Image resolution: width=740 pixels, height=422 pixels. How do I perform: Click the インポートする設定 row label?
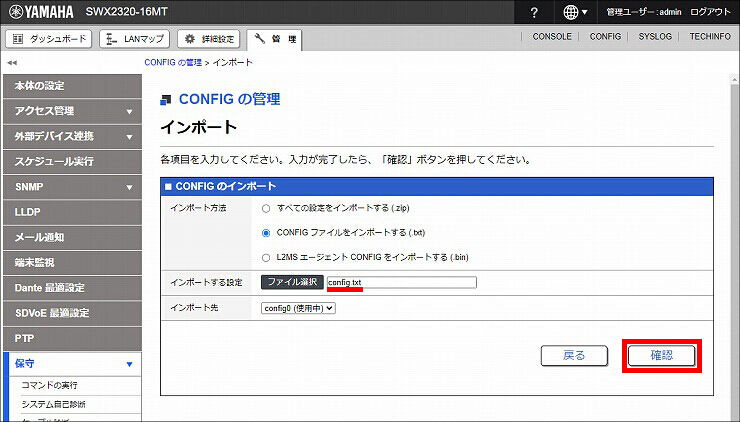(206, 282)
